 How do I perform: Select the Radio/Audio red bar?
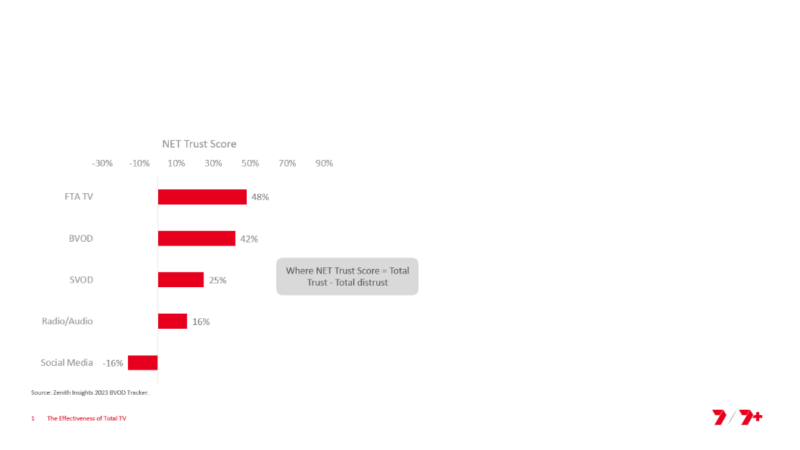pyautogui.click(x=172, y=321)
